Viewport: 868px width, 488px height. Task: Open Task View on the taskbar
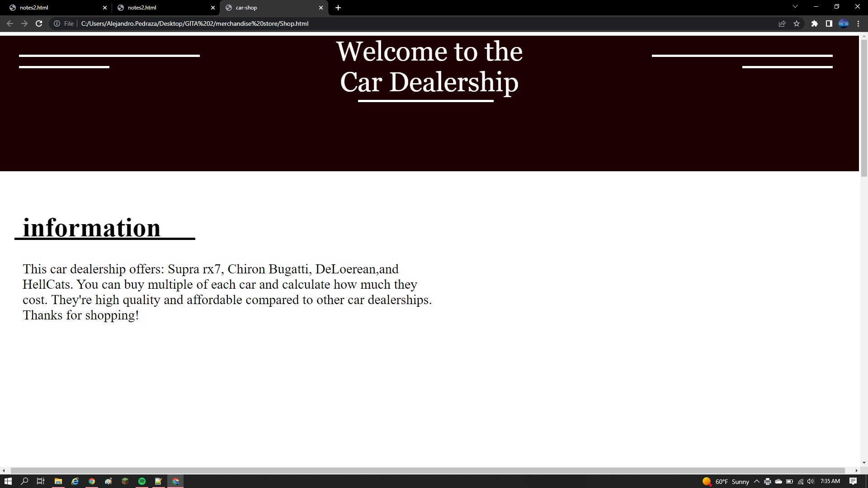41,481
